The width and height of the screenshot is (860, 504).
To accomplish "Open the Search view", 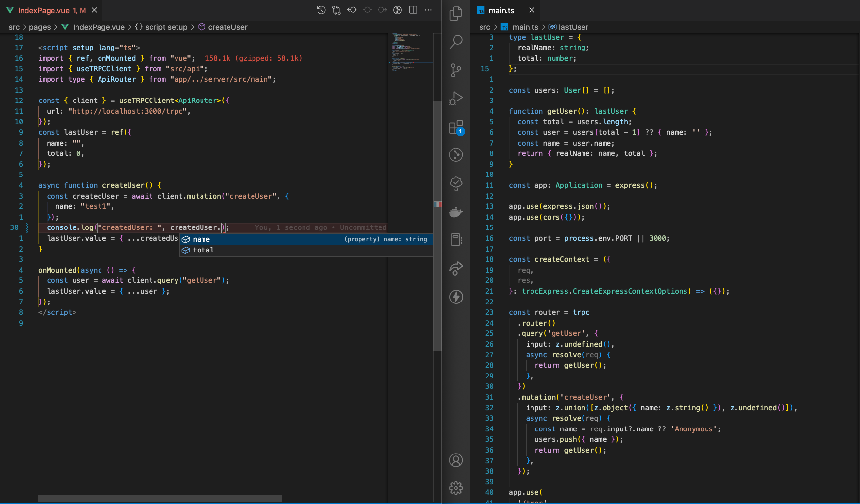I will 456,42.
